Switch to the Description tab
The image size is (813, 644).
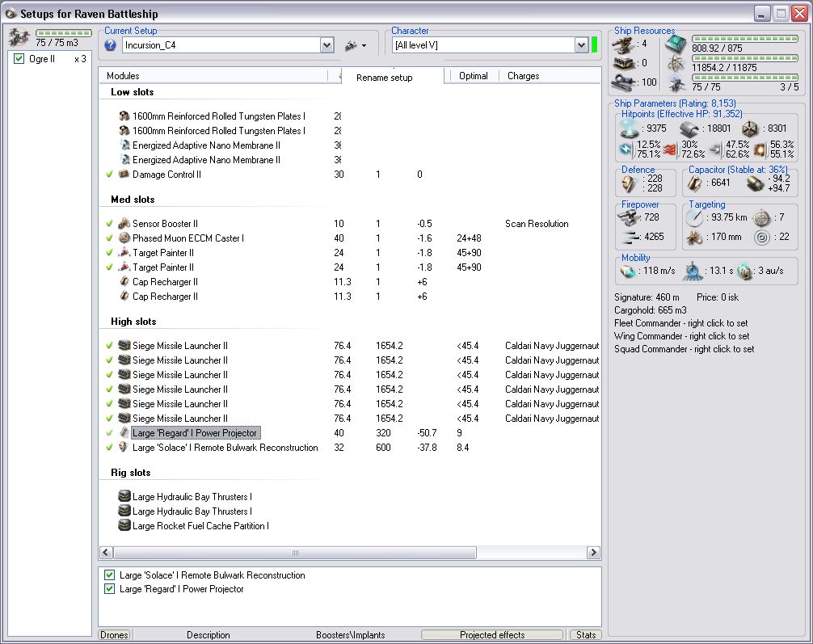pyautogui.click(x=209, y=634)
